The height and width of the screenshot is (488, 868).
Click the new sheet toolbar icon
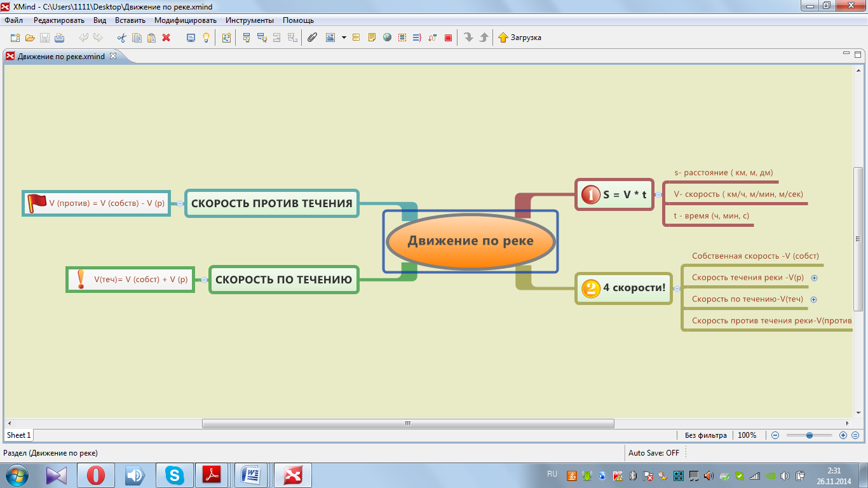[x=226, y=37]
